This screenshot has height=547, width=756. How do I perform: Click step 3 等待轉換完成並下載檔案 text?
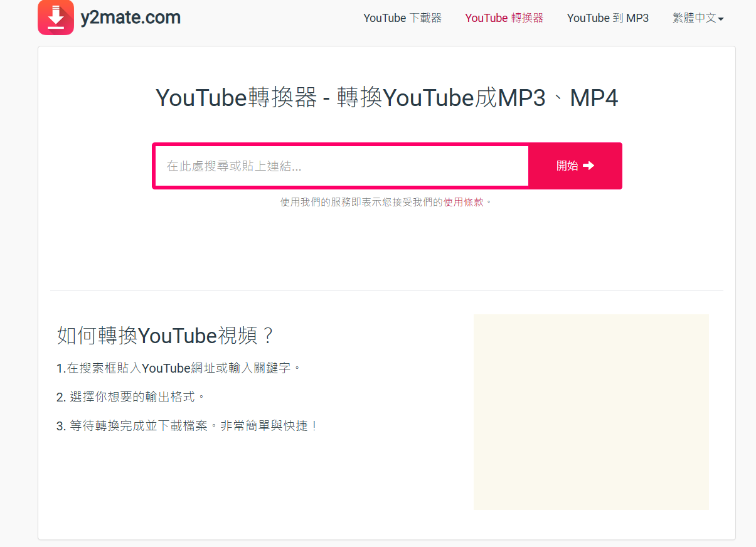tap(188, 426)
